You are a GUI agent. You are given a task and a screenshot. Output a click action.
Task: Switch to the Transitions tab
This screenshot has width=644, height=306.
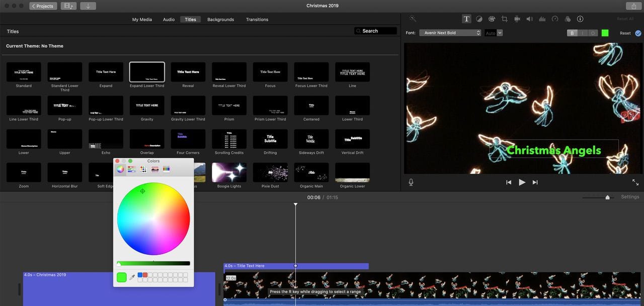pos(257,20)
